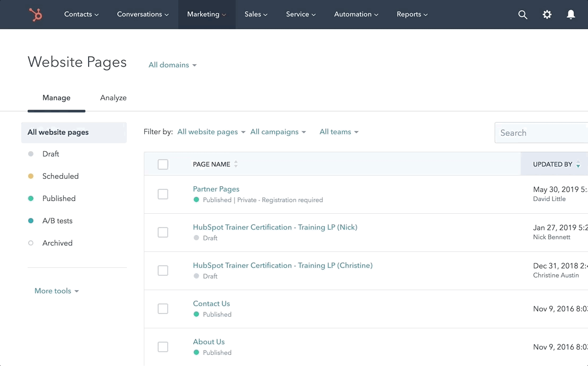Check the Contact Us row checkbox
This screenshot has width=588, height=366.
pos(163,309)
